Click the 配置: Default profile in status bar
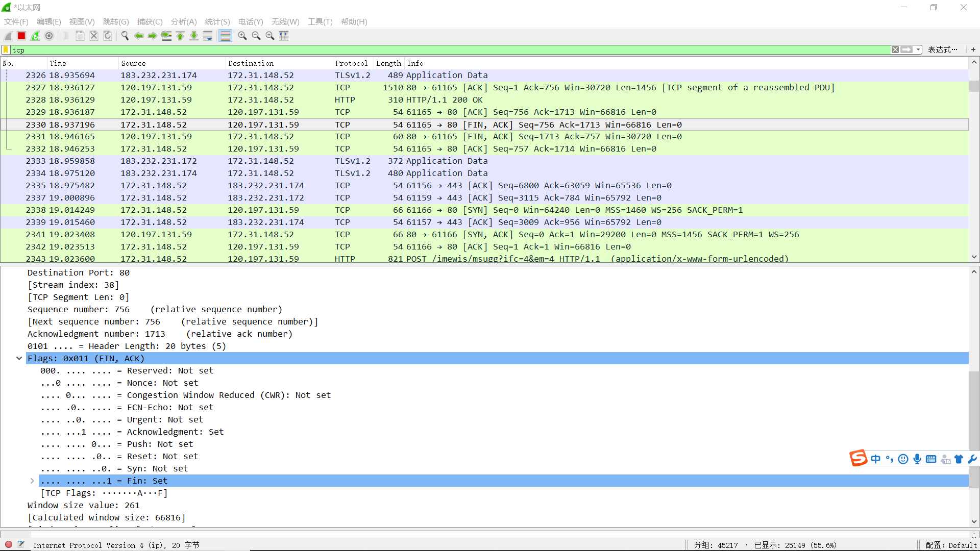The height and width of the screenshot is (551, 980). point(951,545)
